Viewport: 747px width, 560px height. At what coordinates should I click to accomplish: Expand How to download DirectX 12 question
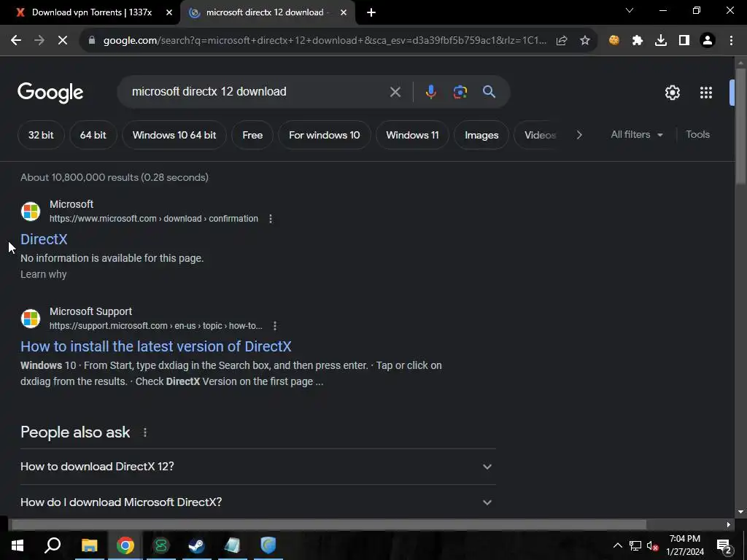click(x=258, y=467)
